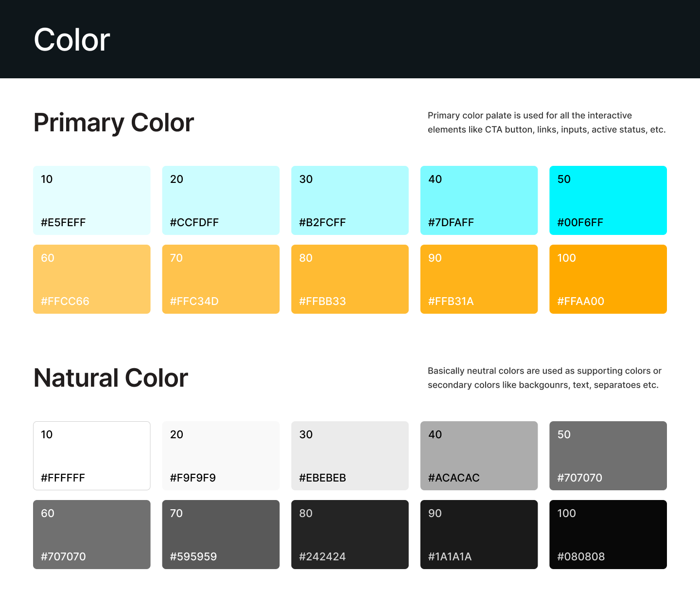The image size is (700, 608).
Task: Choose the #7DFAFF cyan swatch
Action: click(x=479, y=200)
